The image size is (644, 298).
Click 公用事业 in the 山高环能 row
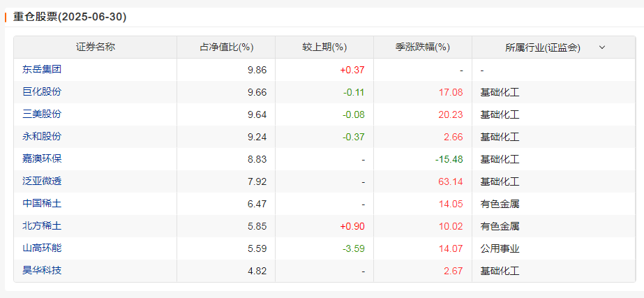coord(500,248)
